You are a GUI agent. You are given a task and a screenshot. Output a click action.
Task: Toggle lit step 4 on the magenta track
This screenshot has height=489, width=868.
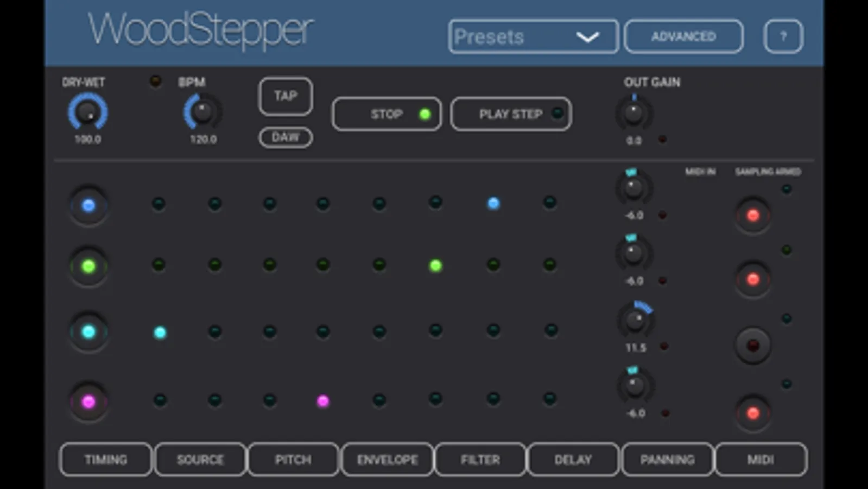click(323, 401)
